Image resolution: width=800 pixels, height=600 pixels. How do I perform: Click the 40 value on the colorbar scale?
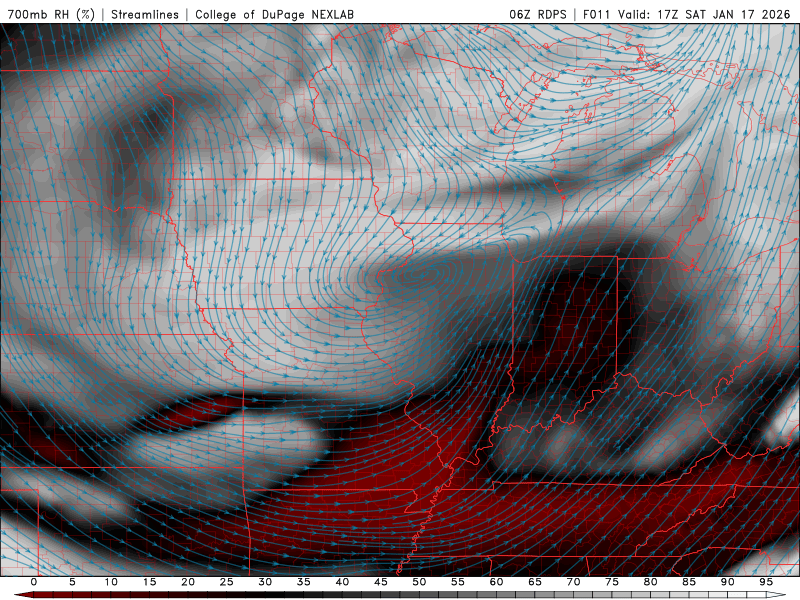(x=342, y=582)
